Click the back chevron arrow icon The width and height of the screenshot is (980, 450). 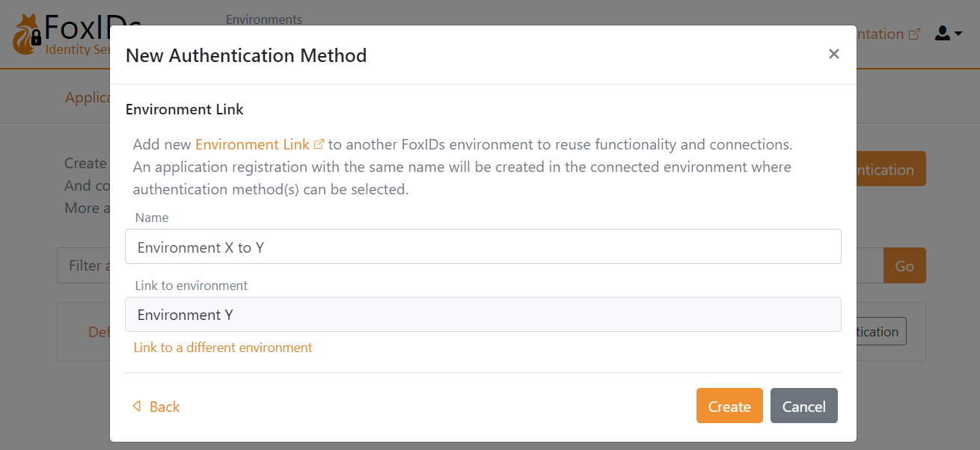pyautogui.click(x=136, y=406)
